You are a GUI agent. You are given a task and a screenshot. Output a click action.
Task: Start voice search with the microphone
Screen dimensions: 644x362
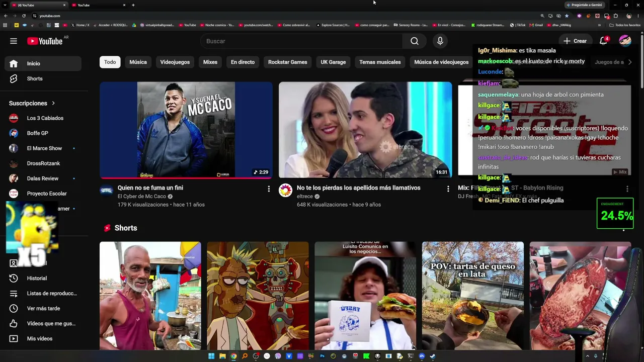[440, 41]
